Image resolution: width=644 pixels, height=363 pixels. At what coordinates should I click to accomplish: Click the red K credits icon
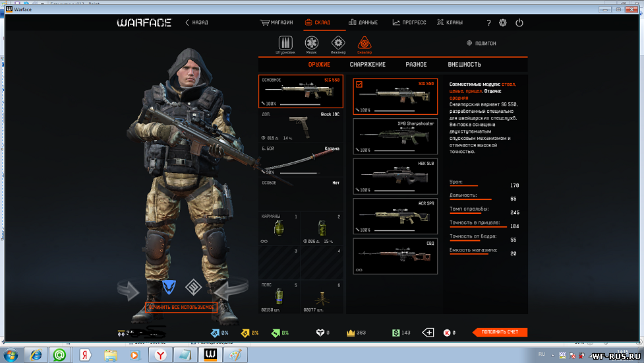coord(447,333)
